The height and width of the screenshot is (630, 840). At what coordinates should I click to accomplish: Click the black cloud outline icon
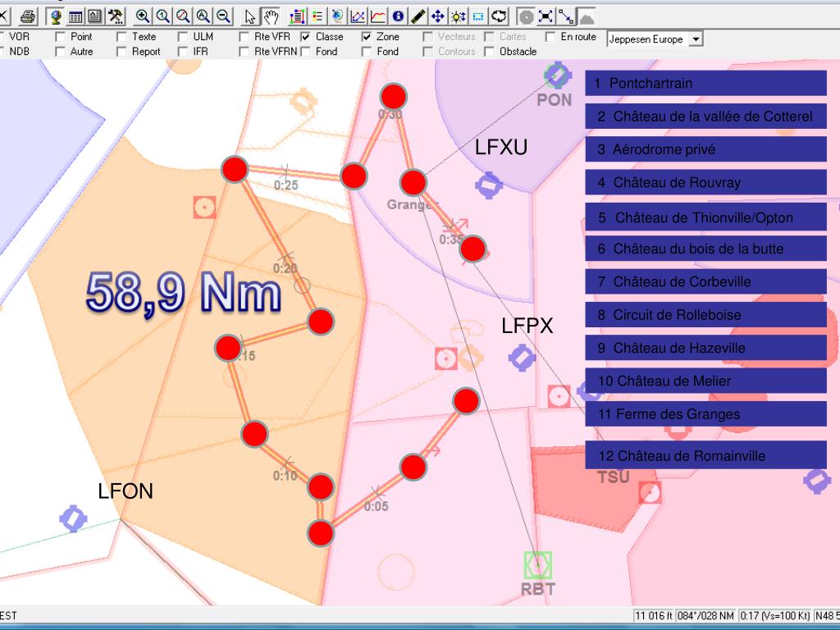tap(499, 16)
